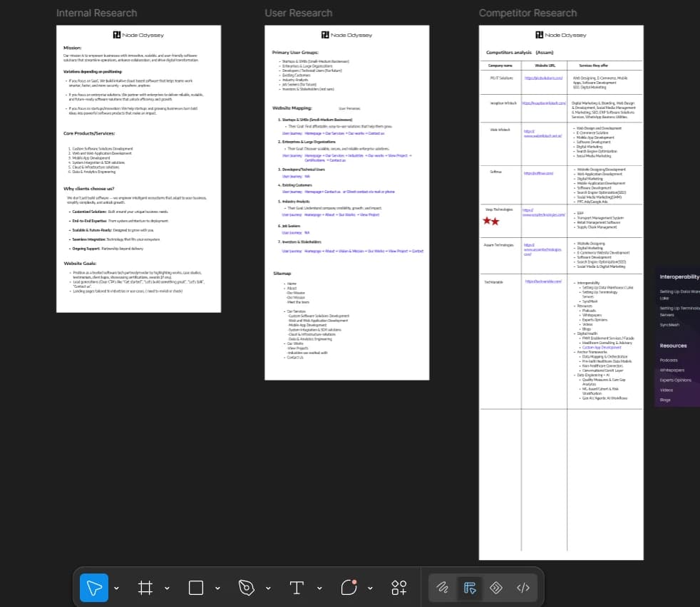Select the Frame tool

tap(145, 588)
